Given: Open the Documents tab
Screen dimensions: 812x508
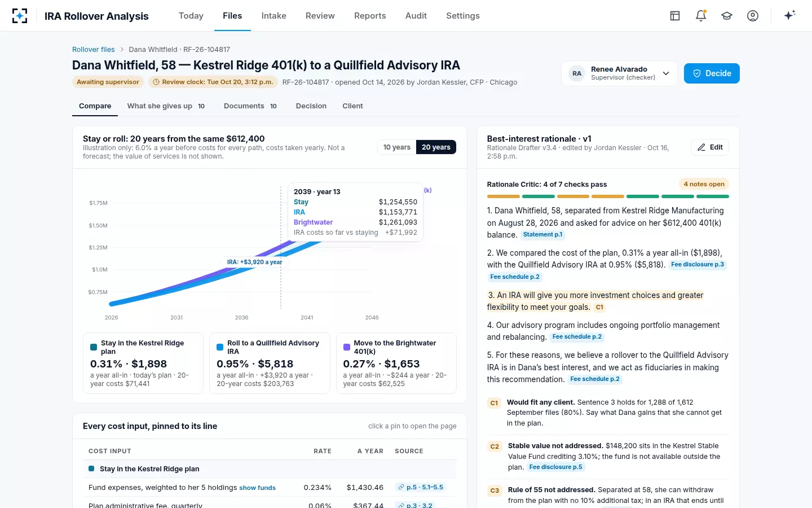Looking at the screenshot, I should 250,106.
